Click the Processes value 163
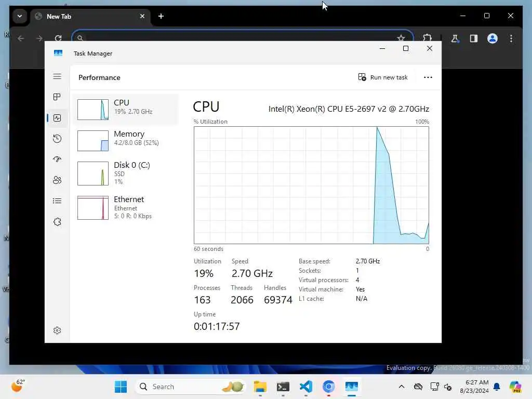The height and width of the screenshot is (399, 532). pos(202,300)
